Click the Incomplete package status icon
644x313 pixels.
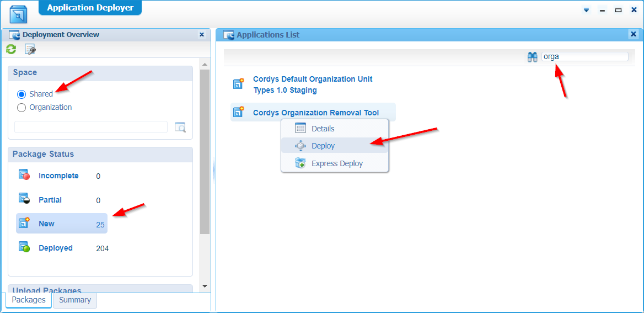(x=24, y=175)
